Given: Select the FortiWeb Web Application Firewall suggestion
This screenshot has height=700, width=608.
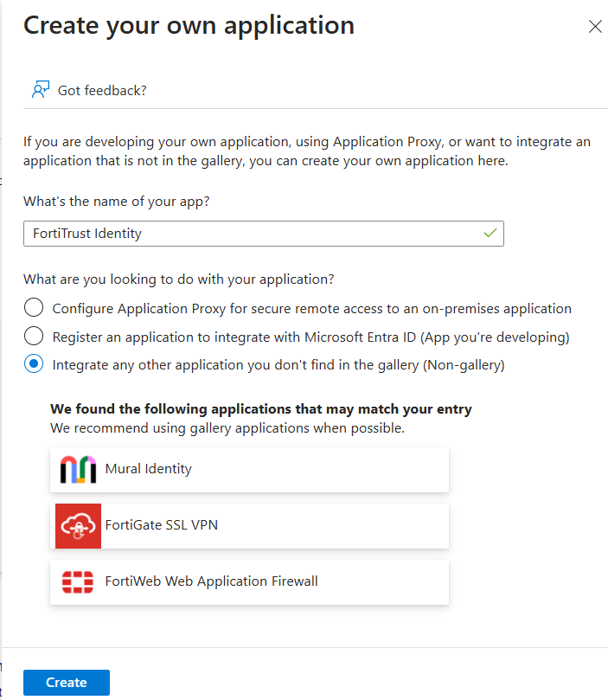Looking at the screenshot, I should tap(249, 582).
